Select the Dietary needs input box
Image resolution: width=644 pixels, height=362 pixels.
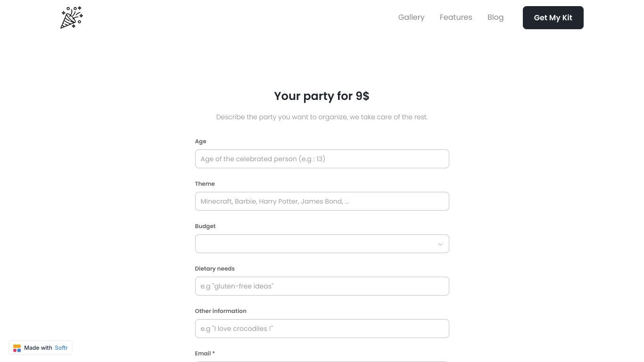click(x=322, y=286)
